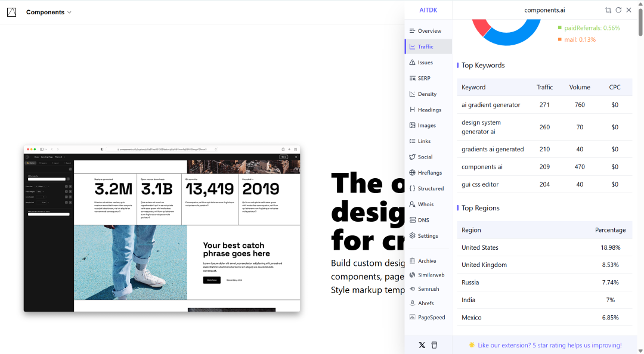Click the mail 0.13% legend entry
The image size is (644, 354).
click(576, 39)
